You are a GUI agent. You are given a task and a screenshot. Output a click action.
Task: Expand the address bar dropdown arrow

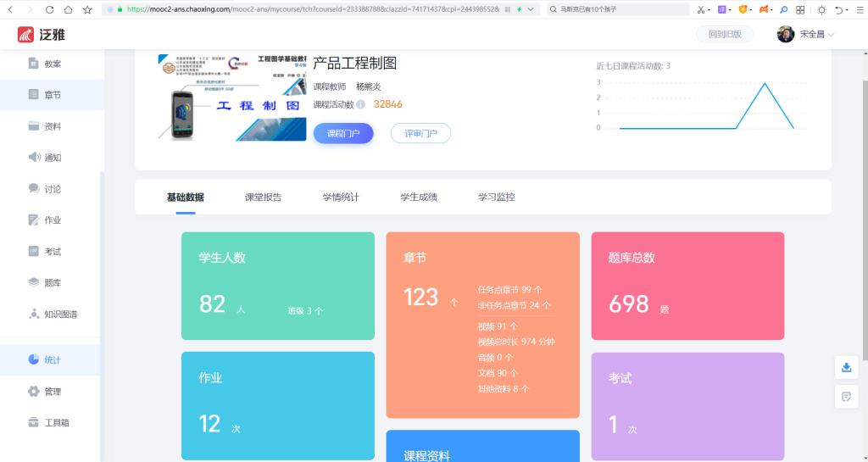point(531,9)
